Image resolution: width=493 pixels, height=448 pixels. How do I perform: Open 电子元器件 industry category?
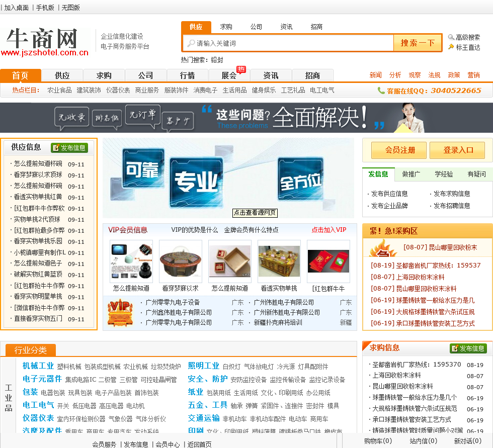click(42, 379)
